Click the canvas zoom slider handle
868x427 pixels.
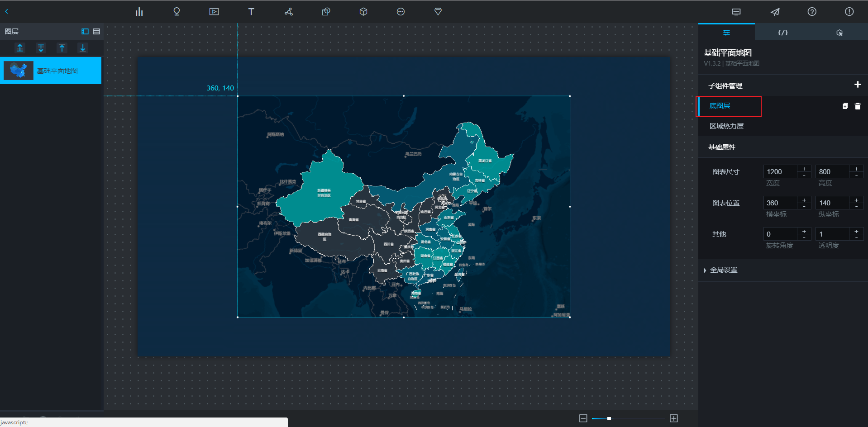click(609, 418)
